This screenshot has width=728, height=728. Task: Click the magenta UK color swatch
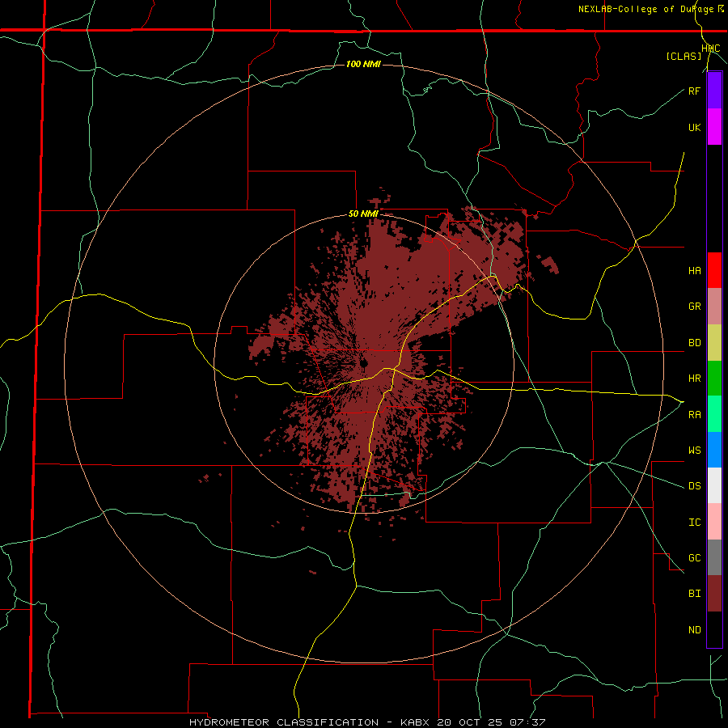click(714, 127)
